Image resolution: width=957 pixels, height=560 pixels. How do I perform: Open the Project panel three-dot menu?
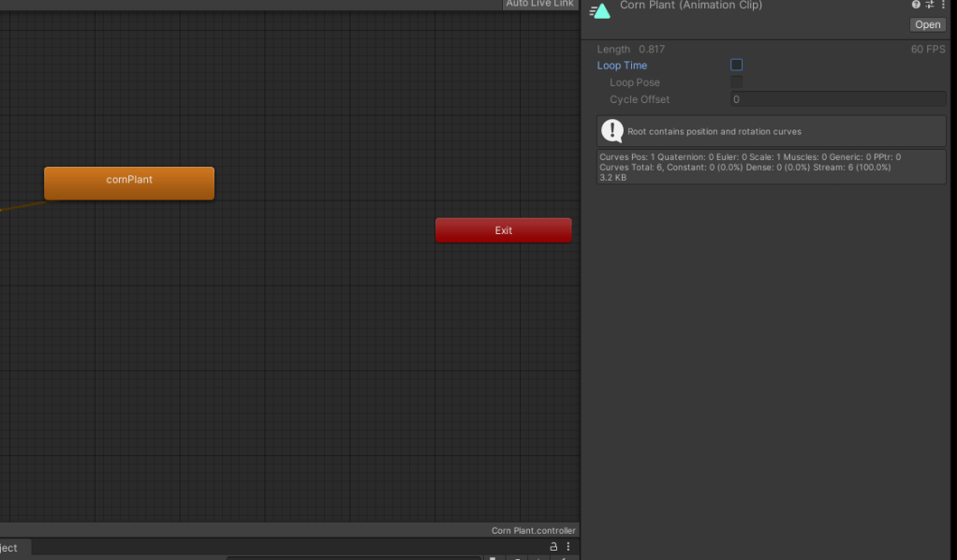[567, 547]
